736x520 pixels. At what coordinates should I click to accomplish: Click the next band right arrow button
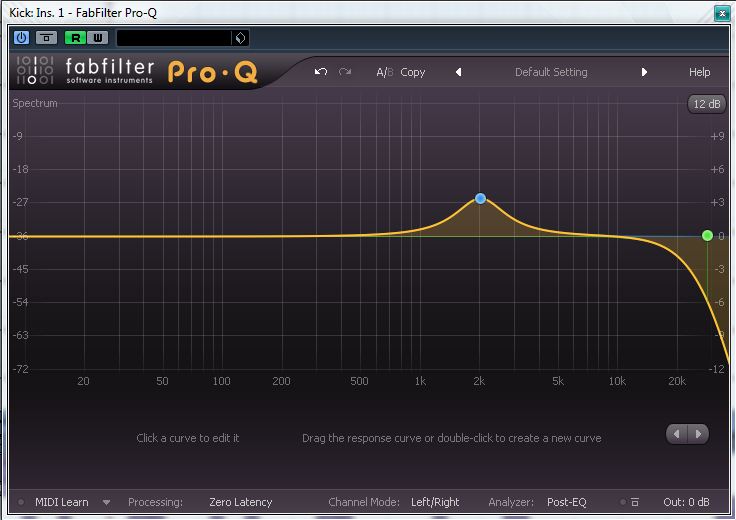coord(698,434)
